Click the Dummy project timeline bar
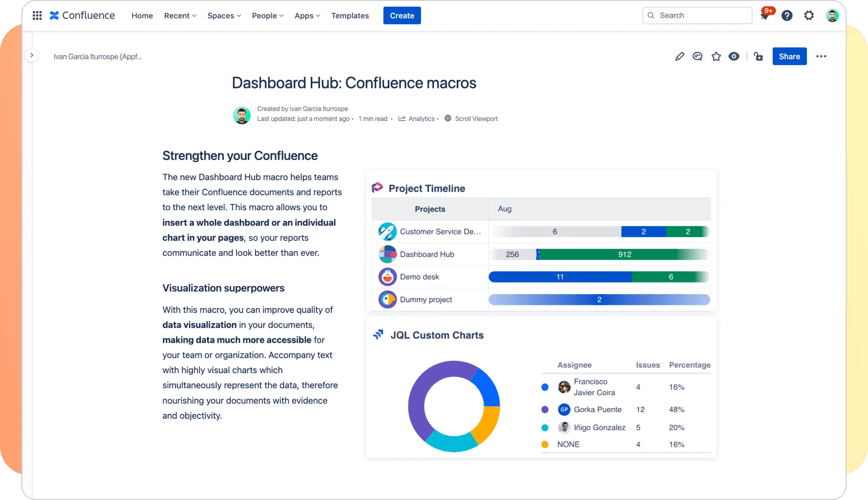Viewport: 868px width, 500px height. (x=599, y=300)
